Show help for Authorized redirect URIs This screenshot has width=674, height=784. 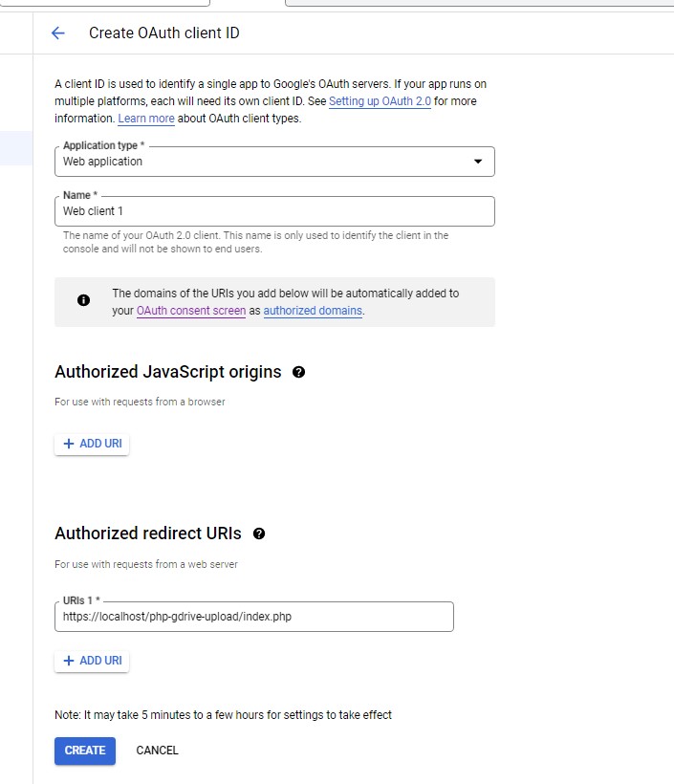click(x=259, y=534)
